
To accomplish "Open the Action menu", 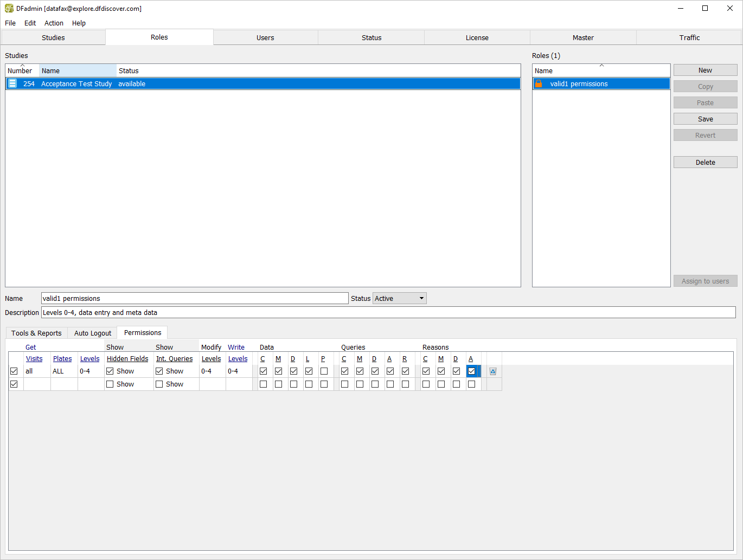I will 54,23.
